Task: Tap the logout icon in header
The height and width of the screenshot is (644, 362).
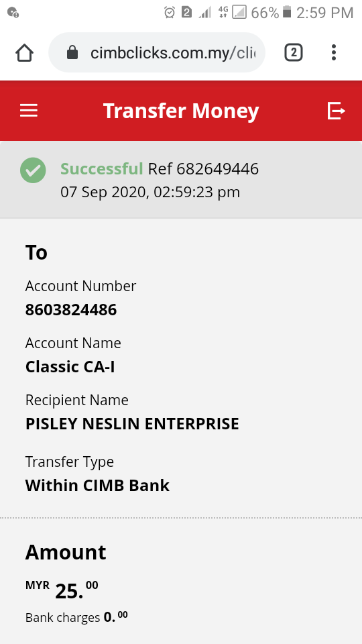Action: (x=336, y=111)
